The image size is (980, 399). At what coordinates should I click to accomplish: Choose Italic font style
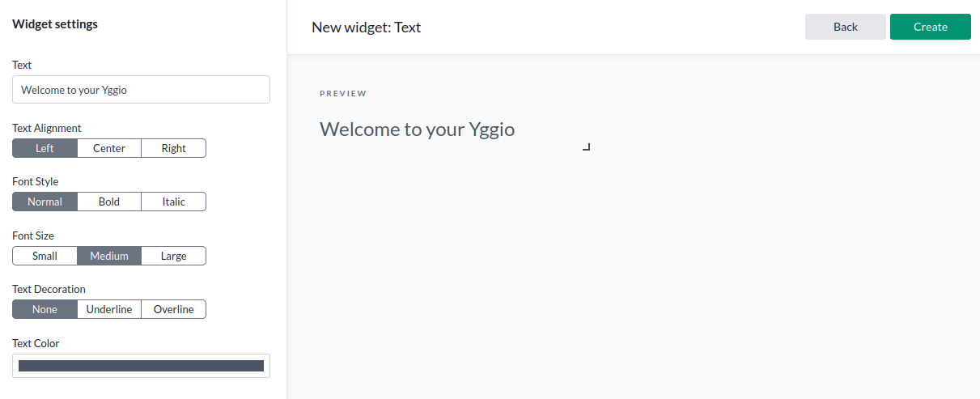(x=173, y=202)
